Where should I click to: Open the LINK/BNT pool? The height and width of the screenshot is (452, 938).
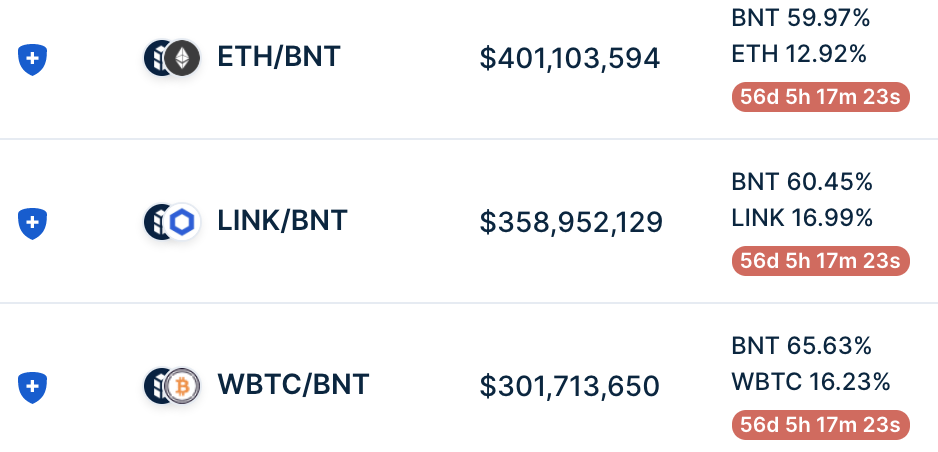click(282, 221)
